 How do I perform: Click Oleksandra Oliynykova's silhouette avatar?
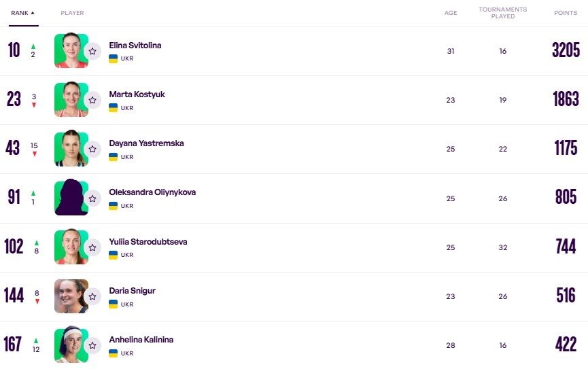point(71,198)
